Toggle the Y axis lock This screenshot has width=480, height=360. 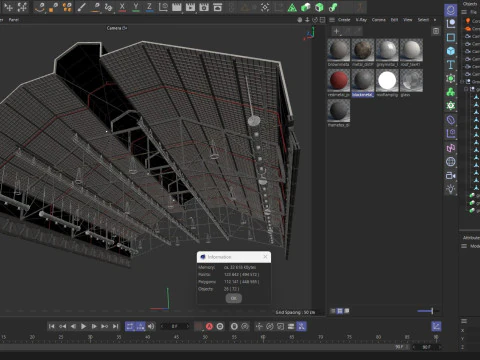coord(136,7)
